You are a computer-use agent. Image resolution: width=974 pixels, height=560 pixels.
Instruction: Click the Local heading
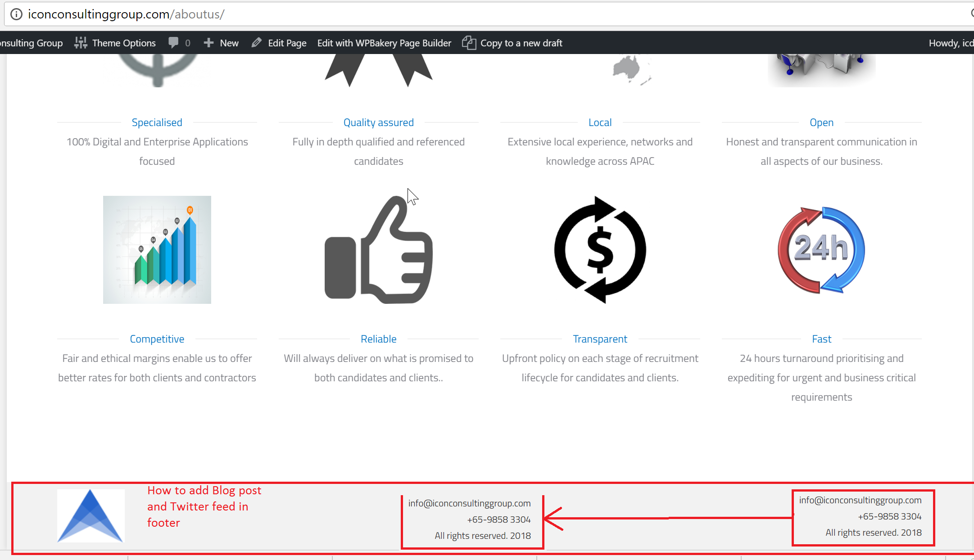pos(600,122)
